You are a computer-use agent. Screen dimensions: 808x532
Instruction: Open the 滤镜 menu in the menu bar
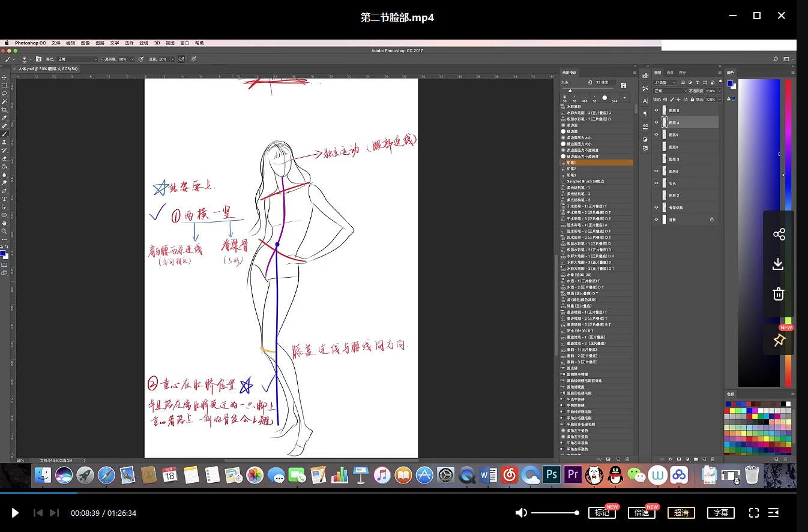pyautogui.click(x=143, y=43)
